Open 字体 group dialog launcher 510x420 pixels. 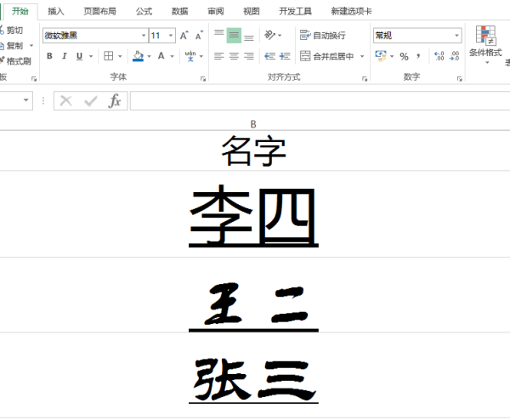[x=203, y=79]
